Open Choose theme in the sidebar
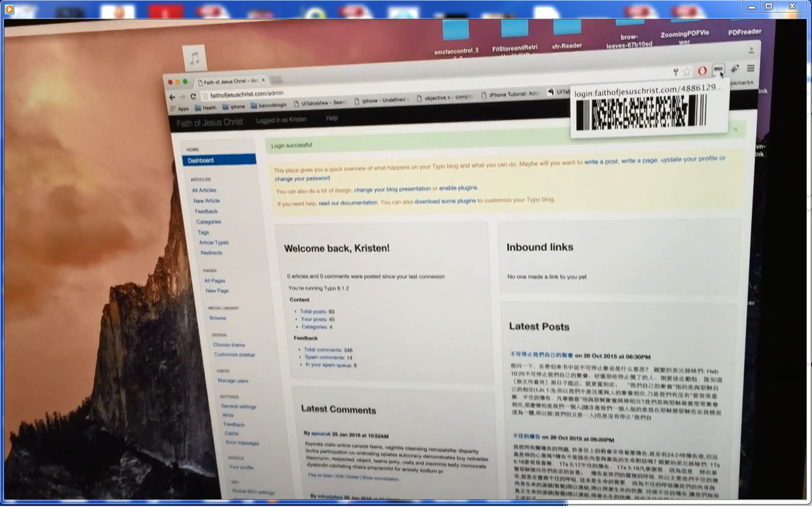The width and height of the screenshot is (812, 508). [x=229, y=345]
